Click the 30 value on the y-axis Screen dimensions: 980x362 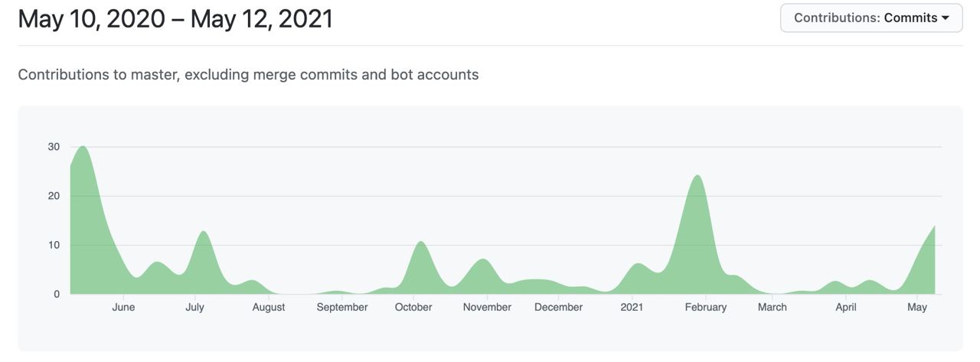(x=54, y=147)
